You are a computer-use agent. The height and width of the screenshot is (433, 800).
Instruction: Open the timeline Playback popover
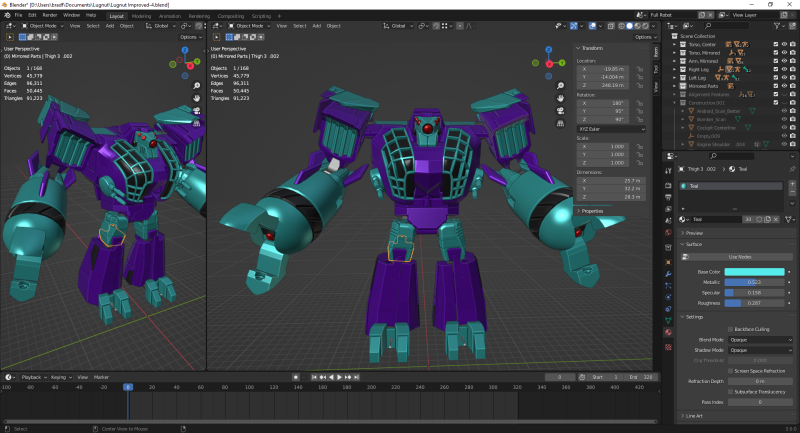34,377
